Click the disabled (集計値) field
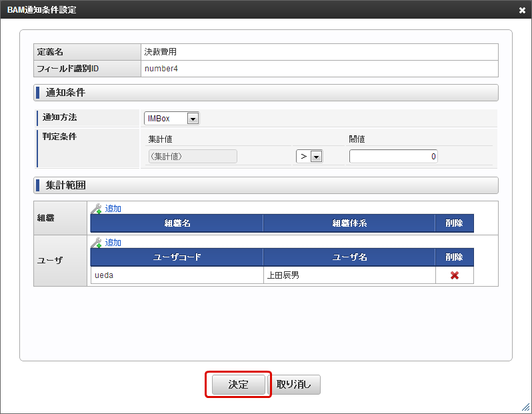This screenshot has height=414, width=532. (193, 157)
